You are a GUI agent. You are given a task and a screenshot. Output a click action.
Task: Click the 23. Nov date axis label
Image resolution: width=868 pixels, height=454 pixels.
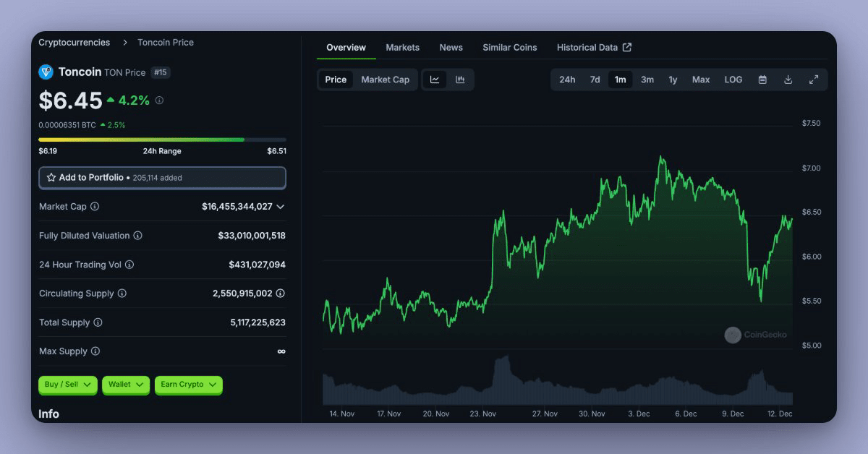coord(483,414)
